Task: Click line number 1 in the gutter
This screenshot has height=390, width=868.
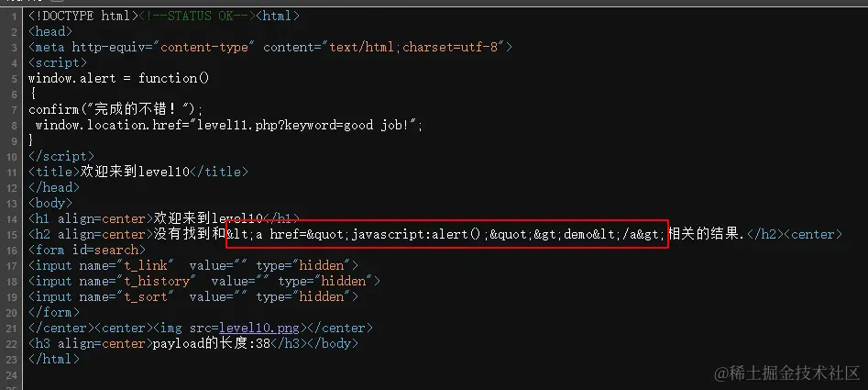Action: click(x=14, y=17)
